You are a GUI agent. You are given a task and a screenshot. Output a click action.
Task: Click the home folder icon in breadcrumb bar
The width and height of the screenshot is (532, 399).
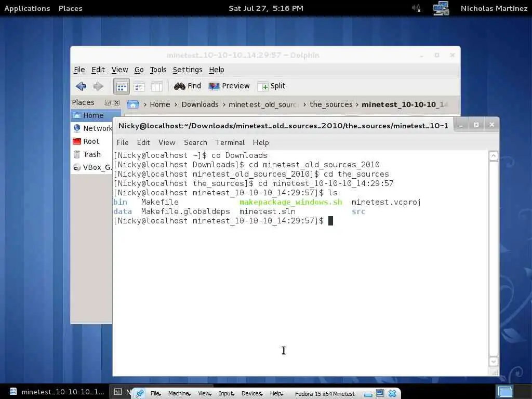132,104
